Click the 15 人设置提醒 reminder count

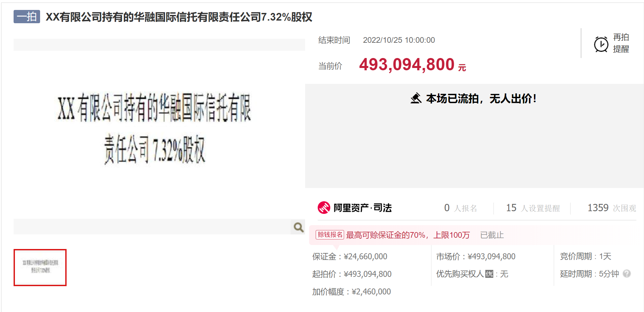coord(533,208)
